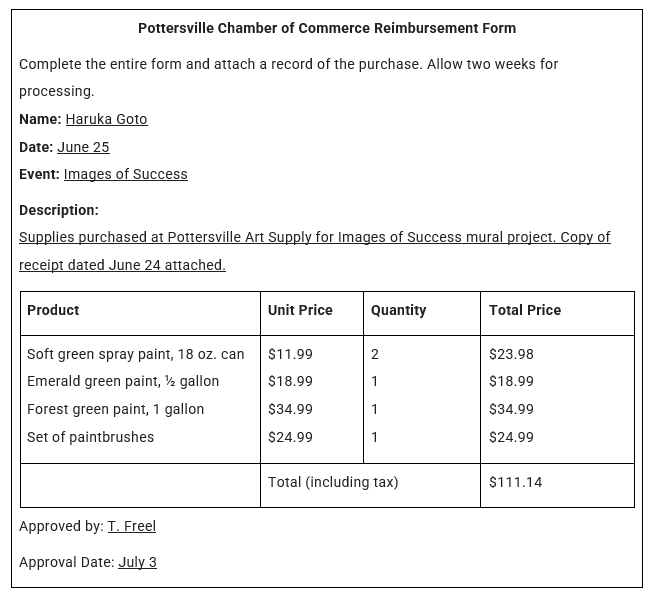Click the underlined name Haruka Goto
The height and width of the screenshot is (595, 654).
click(x=106, y=119)
